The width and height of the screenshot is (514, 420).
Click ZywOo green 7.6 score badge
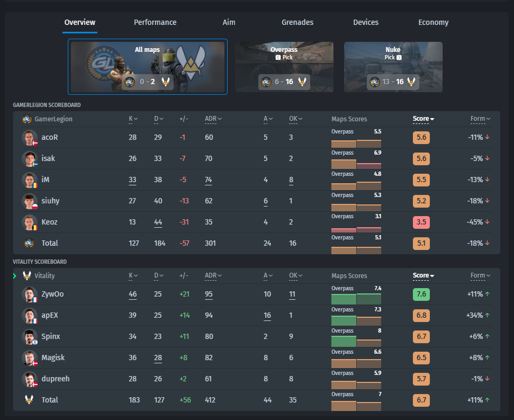click(421, 294)
